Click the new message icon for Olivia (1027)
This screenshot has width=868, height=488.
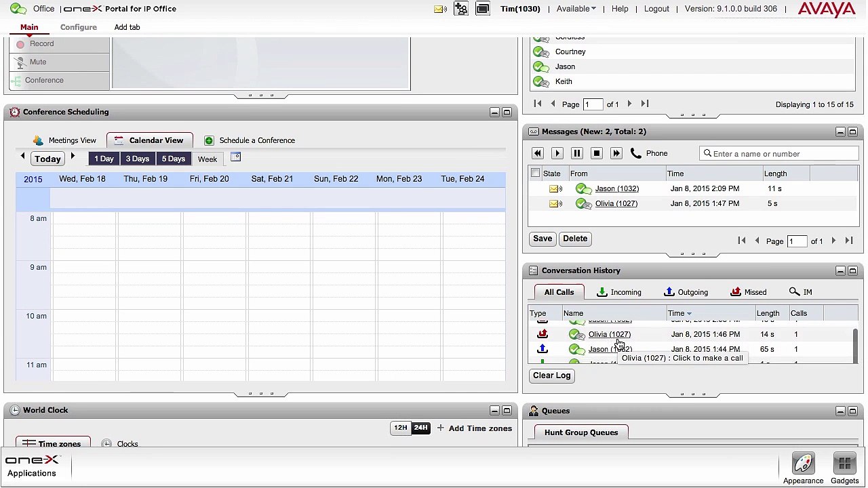click(x=555, y=203)
